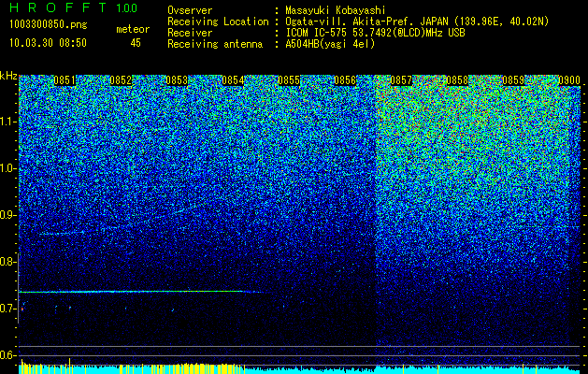The image size is (588, 374).
Task: Click the 0854 time marker
Action: click(x=233, y=80)
